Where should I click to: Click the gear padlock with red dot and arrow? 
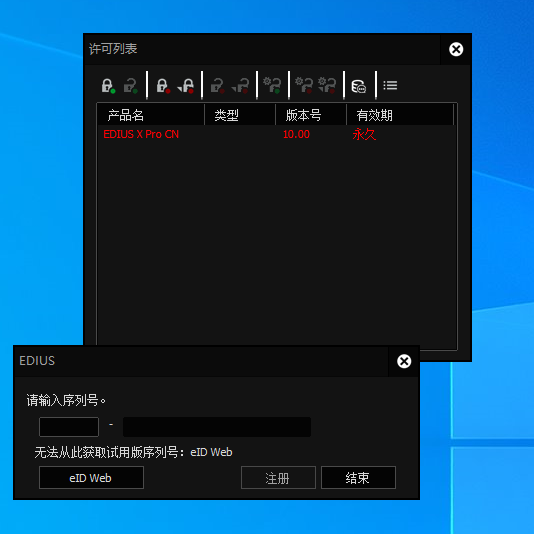(327, 85)
